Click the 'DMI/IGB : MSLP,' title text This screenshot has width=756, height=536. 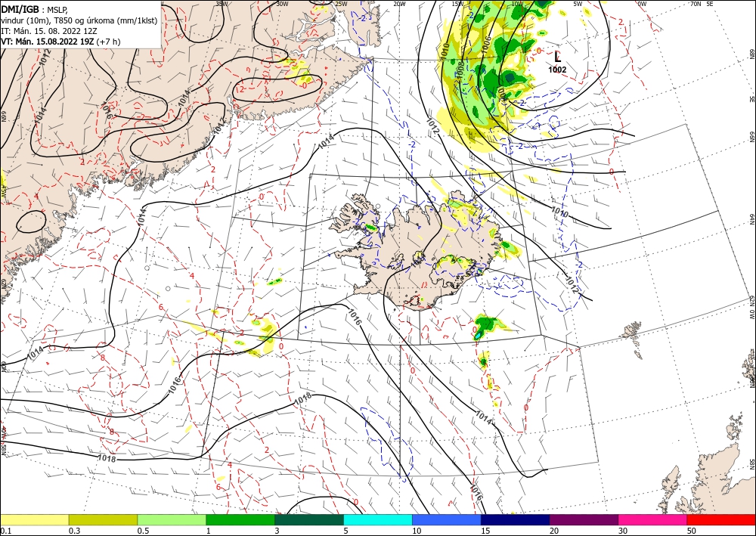35,8
